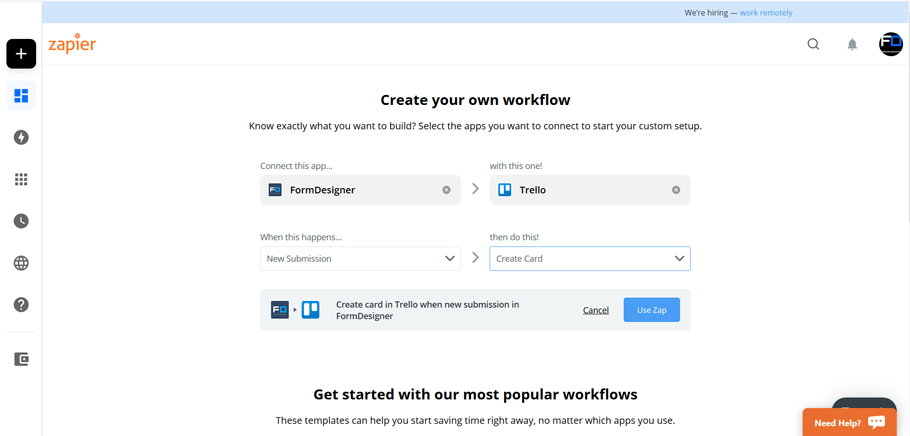This screenshot has height=436, width=910.
Task: Click the 'with this one!' label
Action: pos(516,166)
